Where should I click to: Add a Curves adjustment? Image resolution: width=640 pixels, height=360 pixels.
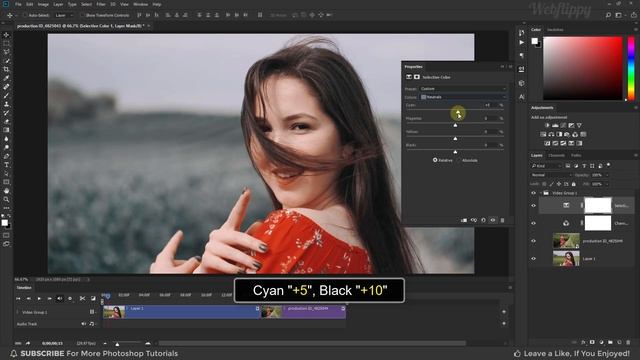click(563, 125)
